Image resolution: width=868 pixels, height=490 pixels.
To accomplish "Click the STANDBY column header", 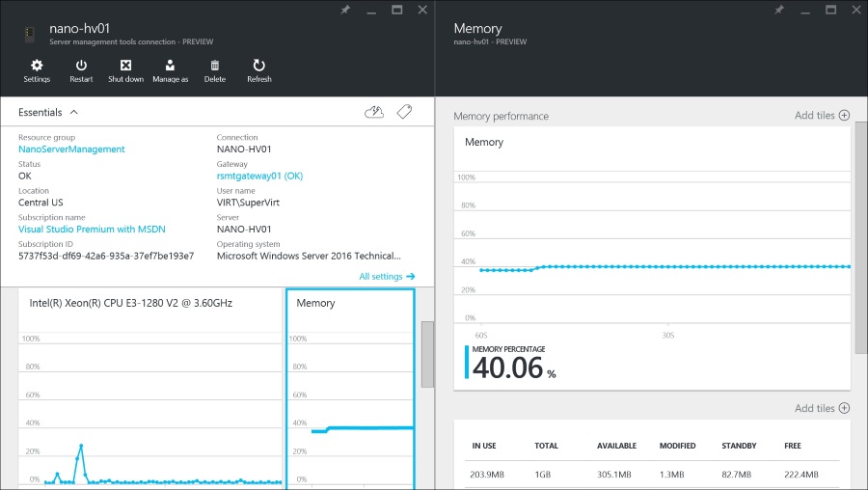I will coord(739,446).
